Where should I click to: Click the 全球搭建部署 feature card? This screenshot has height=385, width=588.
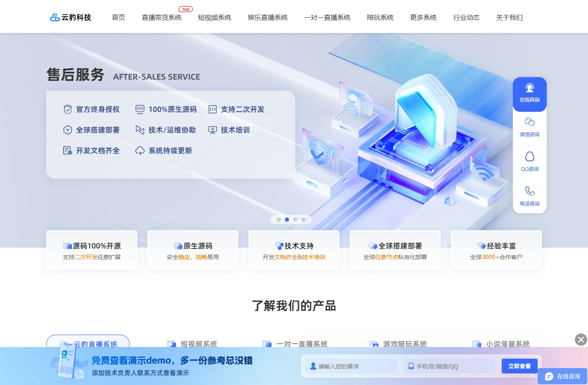pos(395,250)
